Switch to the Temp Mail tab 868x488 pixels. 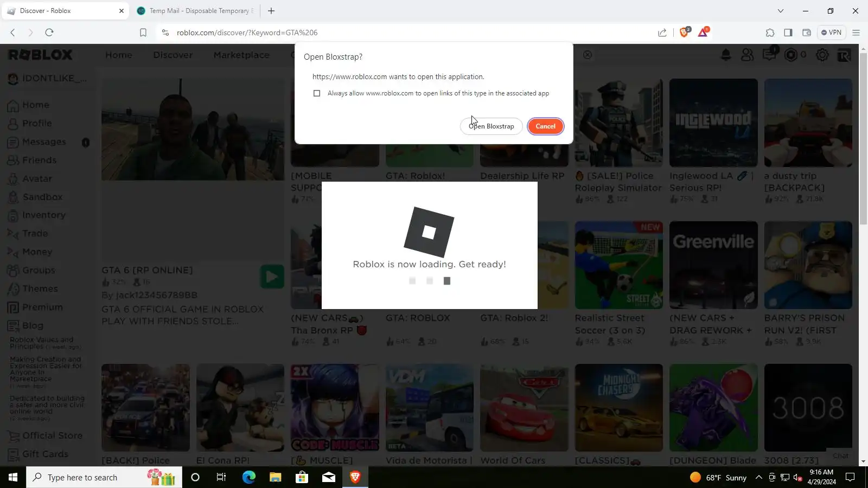tap(195, 11)
